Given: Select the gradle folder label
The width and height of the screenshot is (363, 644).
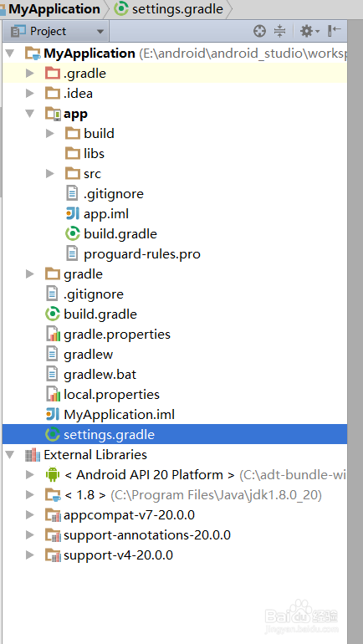Looking at the screenshot, I should [84, 274].
